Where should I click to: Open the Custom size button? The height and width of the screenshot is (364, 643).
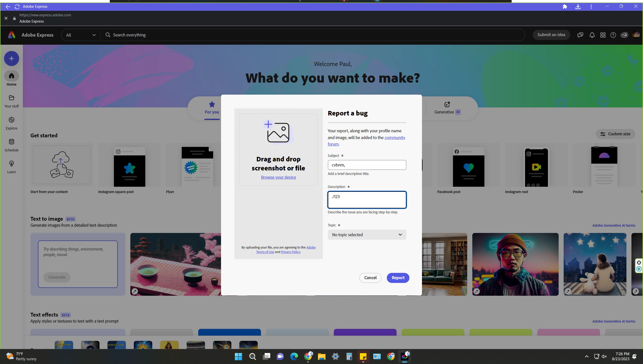click(615, 134)
